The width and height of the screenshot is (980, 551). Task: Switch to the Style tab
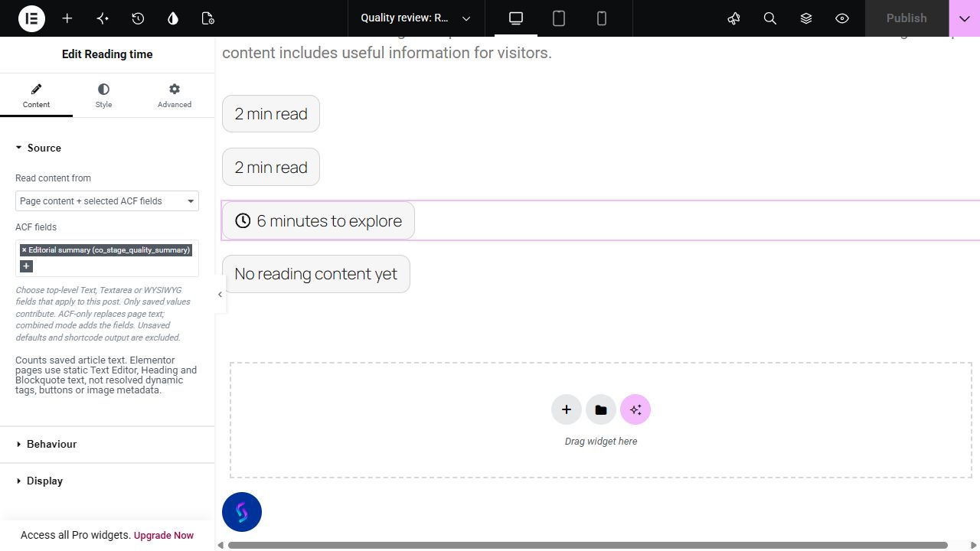coord(103,96)
